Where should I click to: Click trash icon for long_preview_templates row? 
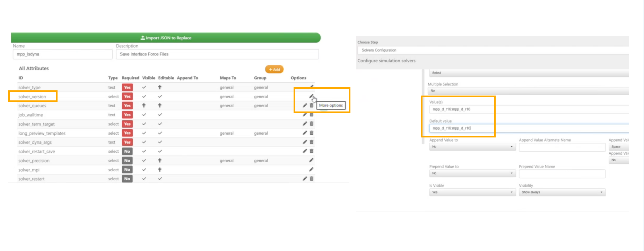[x=312, y=133]
